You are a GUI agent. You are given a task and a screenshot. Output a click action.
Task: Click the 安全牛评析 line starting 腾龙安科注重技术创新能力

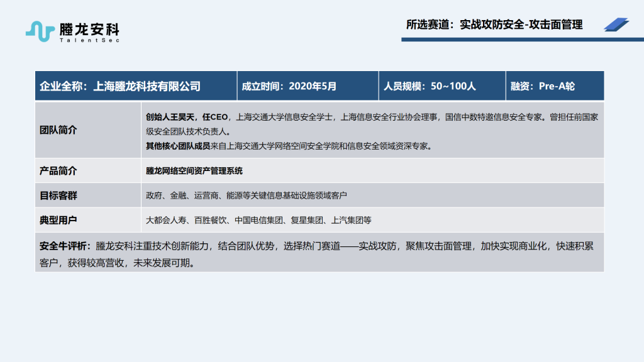coord(317,246)
